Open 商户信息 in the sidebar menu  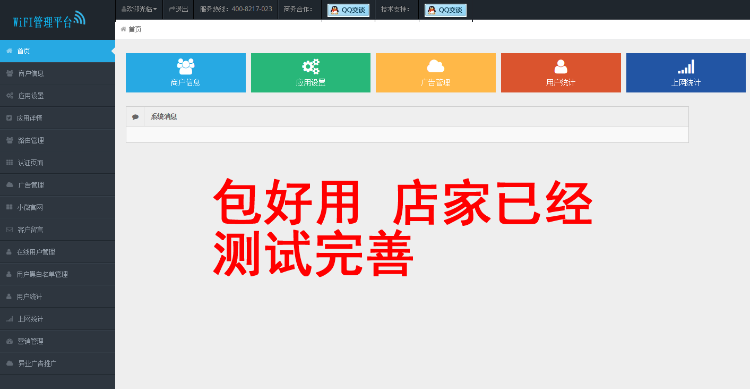coord(57,73)
